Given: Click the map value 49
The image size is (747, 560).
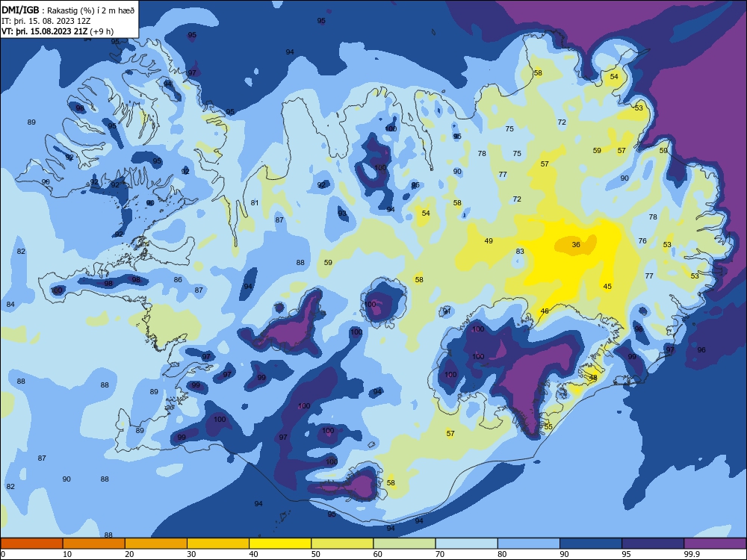Looking at the screenshot, I should 489,241.
